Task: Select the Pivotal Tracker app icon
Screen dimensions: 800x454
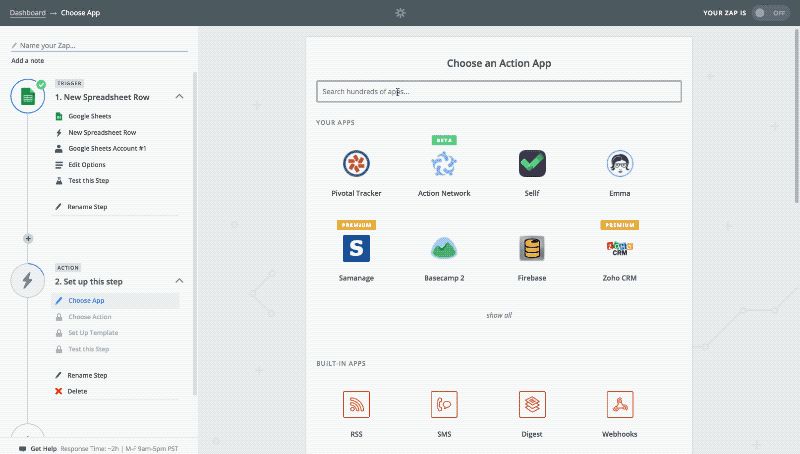Action: (x=356, y=163)
